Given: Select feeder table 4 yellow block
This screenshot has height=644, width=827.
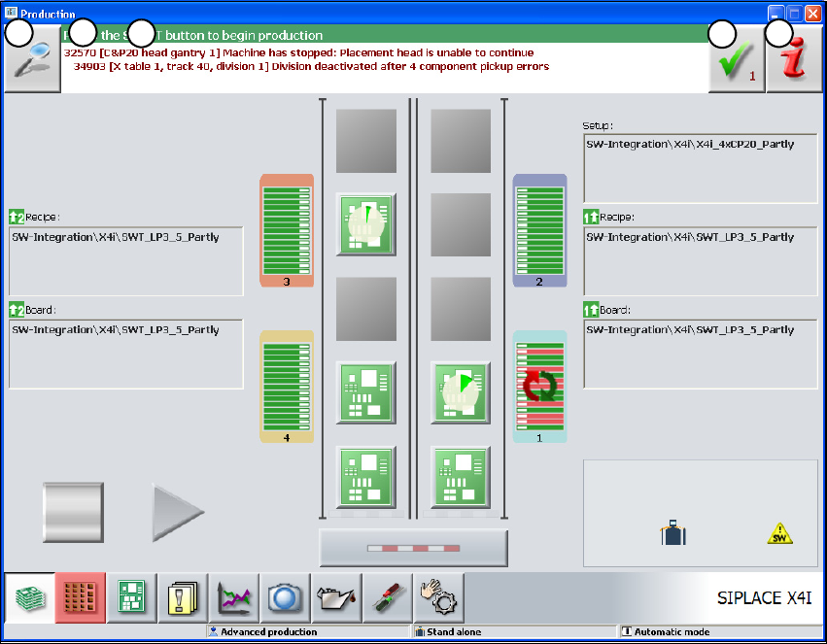Looking at the screenshot, I should (x=287, y=387).
